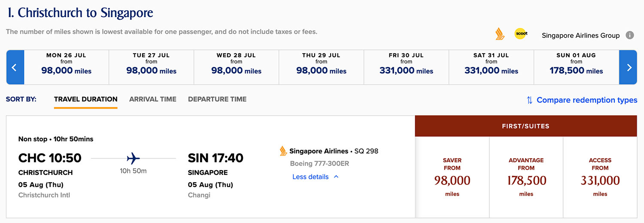
Task: Click the airplane icon between CHC and SIN
Action: tap(134, 158)
